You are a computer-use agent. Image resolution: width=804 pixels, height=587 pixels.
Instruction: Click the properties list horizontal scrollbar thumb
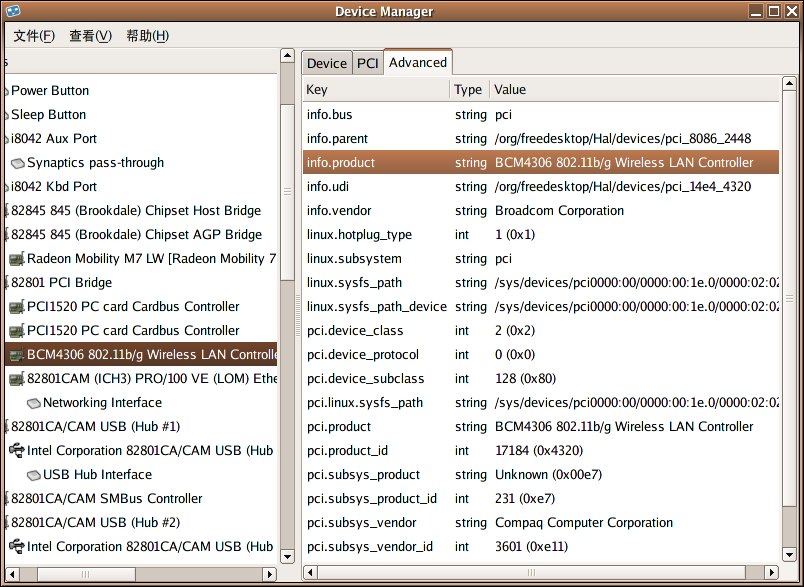531,572
